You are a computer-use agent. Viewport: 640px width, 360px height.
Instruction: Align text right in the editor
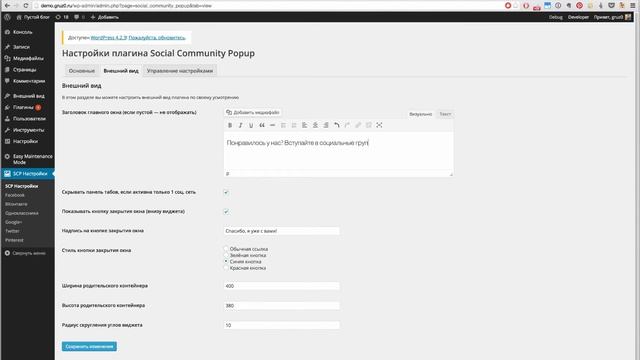click(x=326, y=125)
